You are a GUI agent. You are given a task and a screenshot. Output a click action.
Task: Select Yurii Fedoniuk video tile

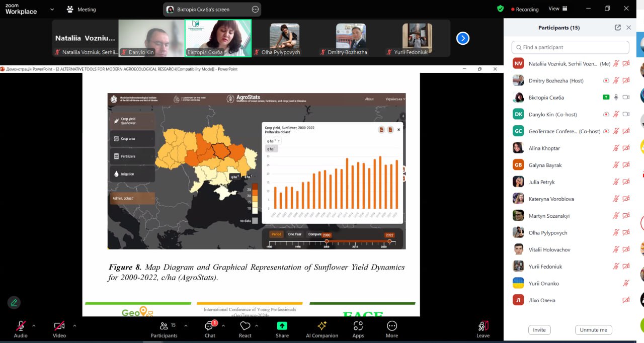[417, 38]
